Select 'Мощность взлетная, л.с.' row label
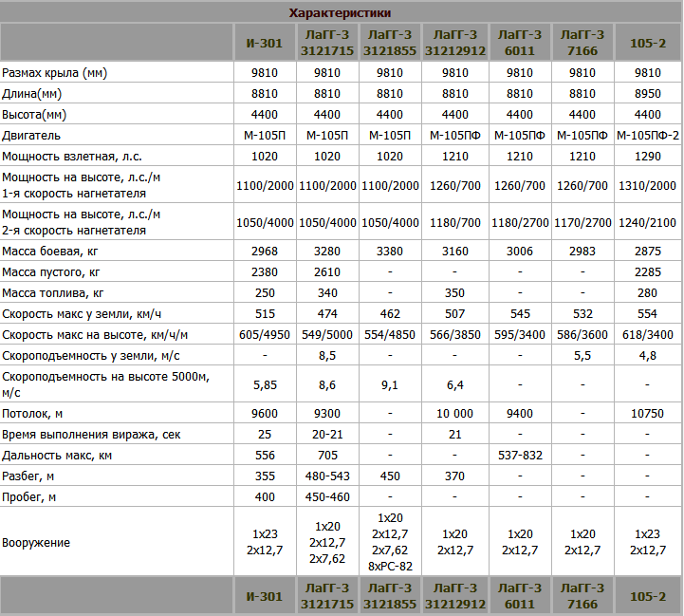Screen dimensions: 684x616 [72, 157]
